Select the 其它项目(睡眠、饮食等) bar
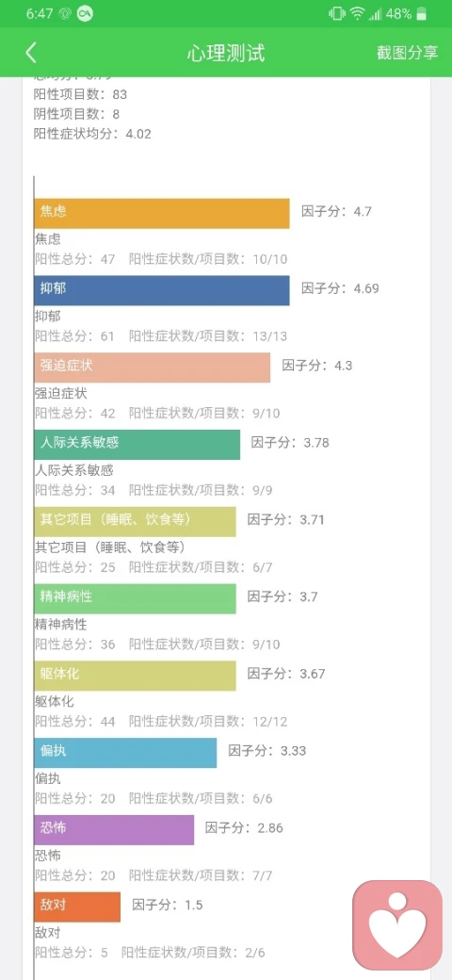 tap(136, 522)
